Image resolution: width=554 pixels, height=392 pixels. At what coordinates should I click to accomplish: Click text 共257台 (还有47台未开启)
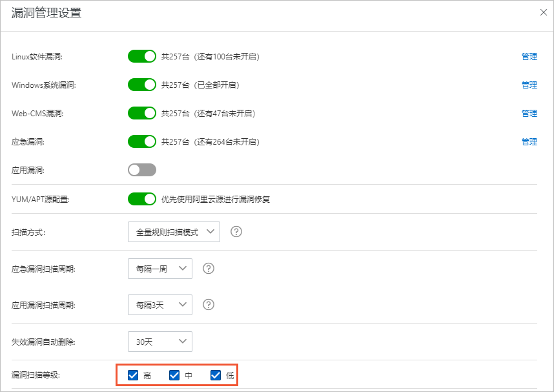[209, 114]
